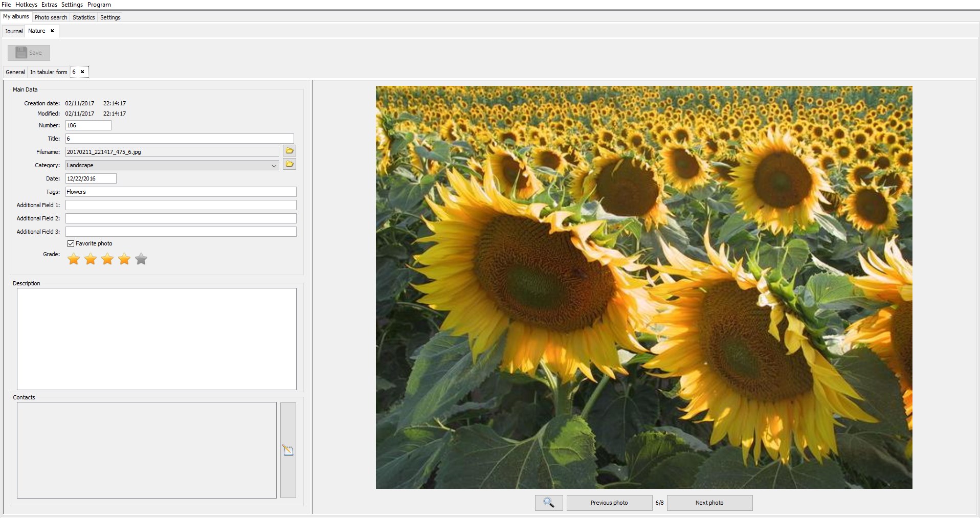
Task: Open the File menu
Action: pyautogui.click(x=6, y=5)
